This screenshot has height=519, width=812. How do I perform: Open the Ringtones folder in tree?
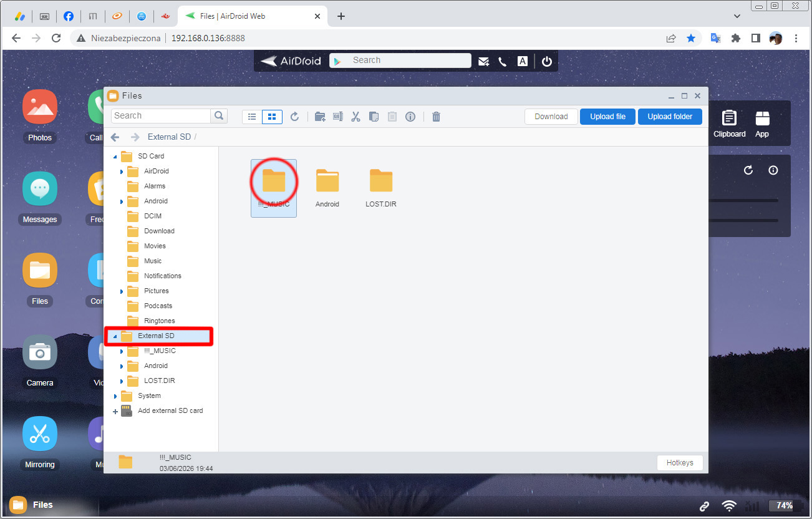tap(159, 321)
